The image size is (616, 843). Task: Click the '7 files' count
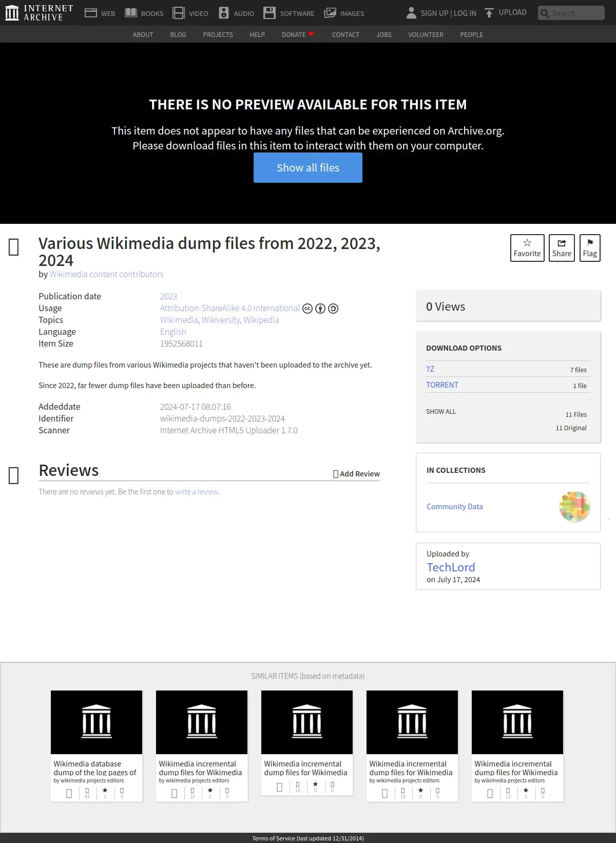578,370
